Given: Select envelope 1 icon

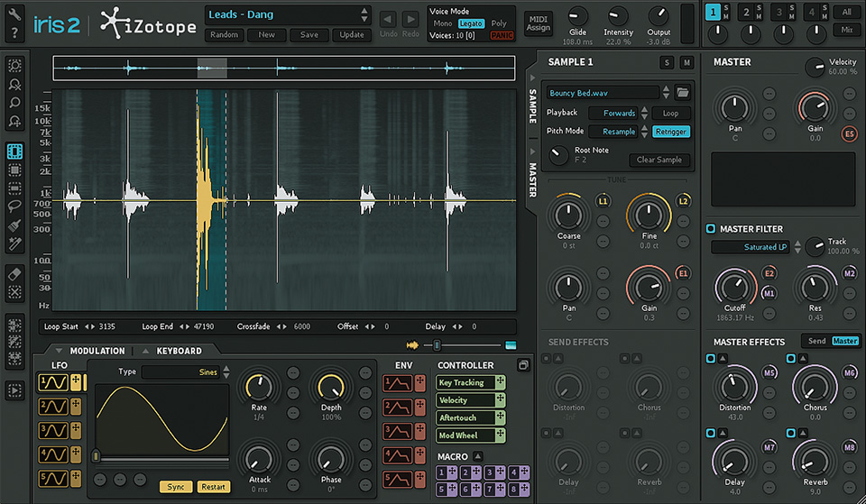Looking at the screenshot, I should click(x=398, y=382).
